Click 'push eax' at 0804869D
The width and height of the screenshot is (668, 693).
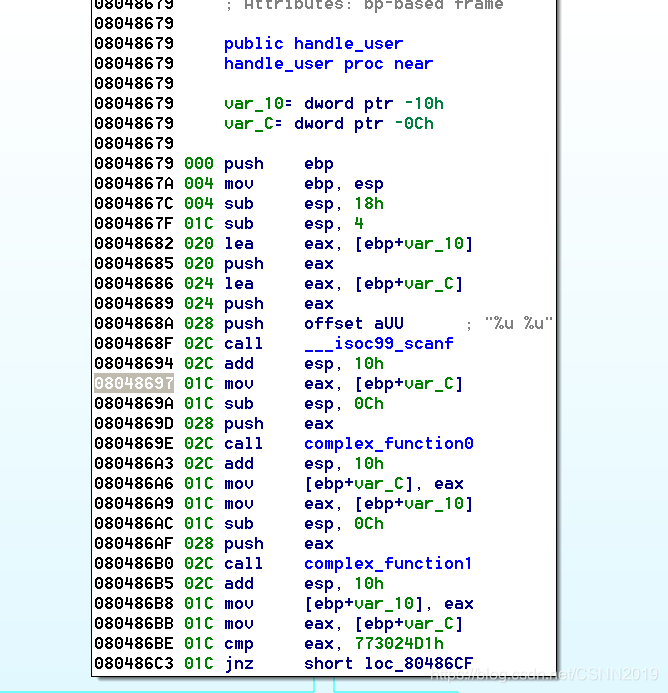279,423
